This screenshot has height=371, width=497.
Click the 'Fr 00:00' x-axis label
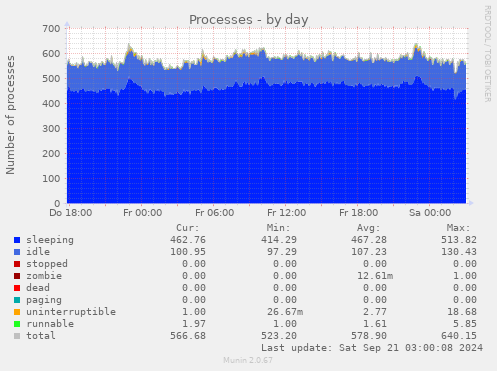pyautogui.click(x=143, y=213)
